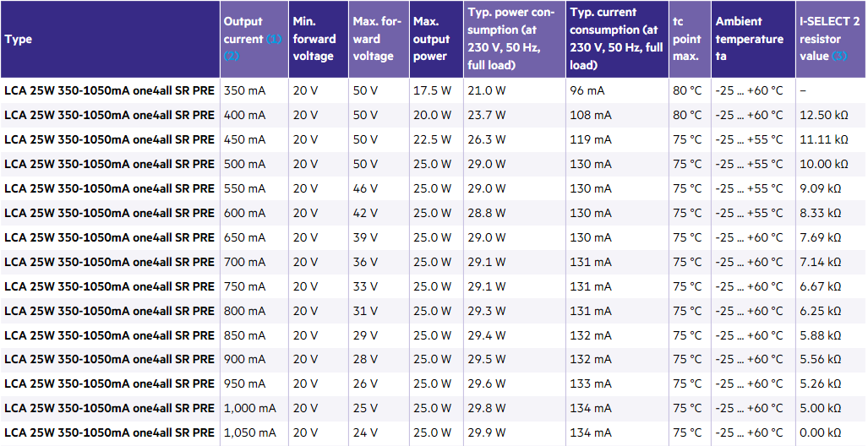Click the 9.09 kΩ resistor value
This screenshot has width=868, height=446.
821,188
